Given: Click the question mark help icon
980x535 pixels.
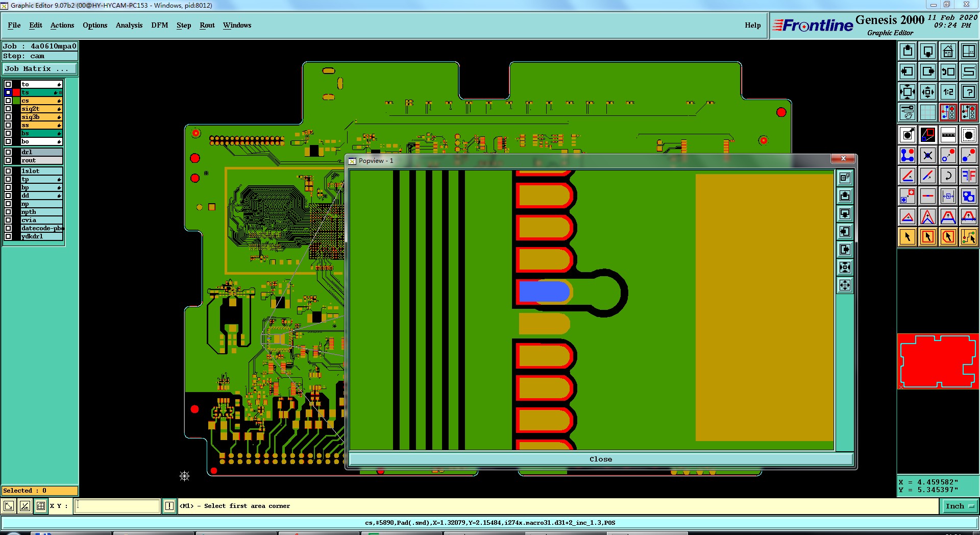Looking at the screenshot, I should pos(969,92).
